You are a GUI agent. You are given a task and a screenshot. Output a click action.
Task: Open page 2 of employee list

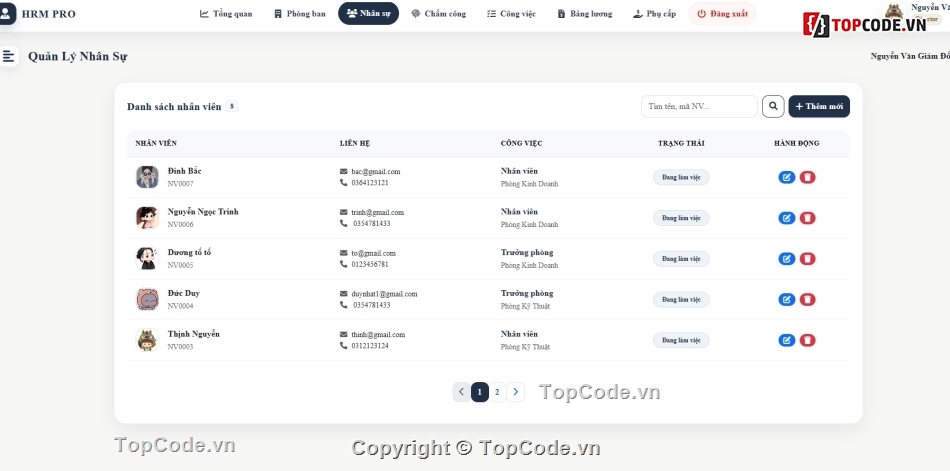(x=497, y=392)
